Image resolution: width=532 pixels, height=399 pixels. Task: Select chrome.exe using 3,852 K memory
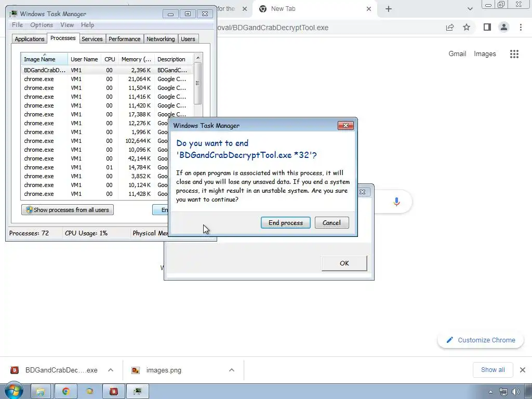pos(95,176)
